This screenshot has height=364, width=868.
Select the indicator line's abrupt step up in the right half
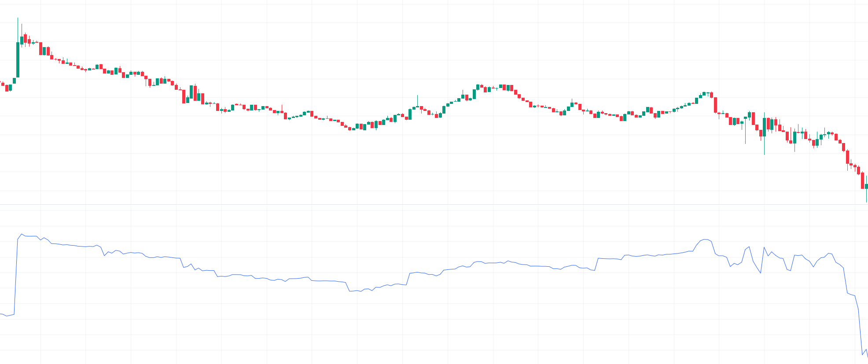(597, 264)
